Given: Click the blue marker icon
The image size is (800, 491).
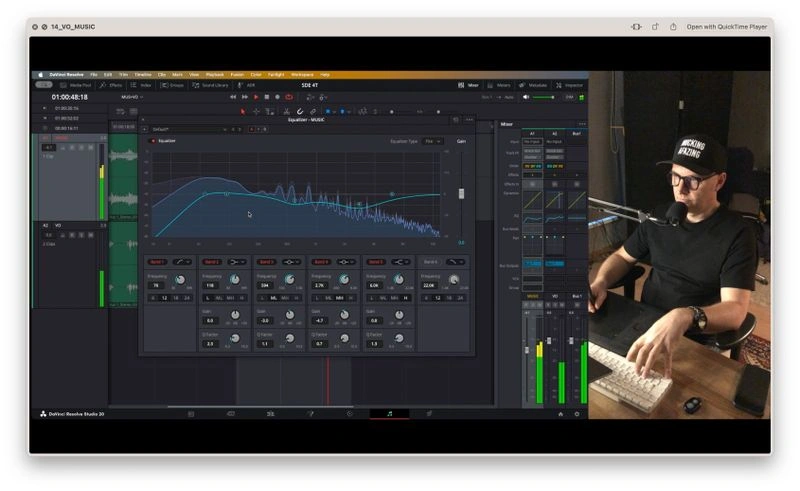Looking at the screenshot, I should coord(342,111).
